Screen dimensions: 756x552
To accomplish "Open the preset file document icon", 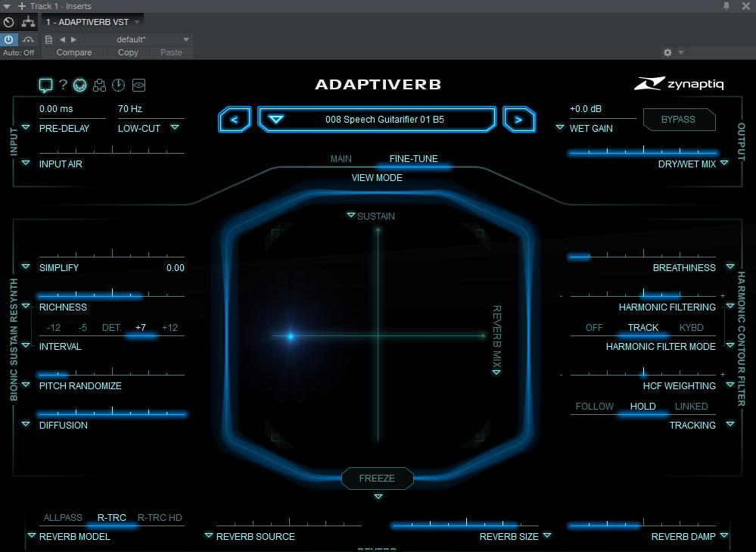I will [48, 39].
